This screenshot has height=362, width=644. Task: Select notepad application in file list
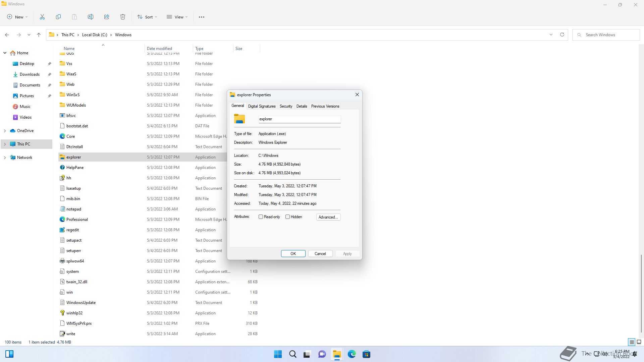tap(74, 209)
